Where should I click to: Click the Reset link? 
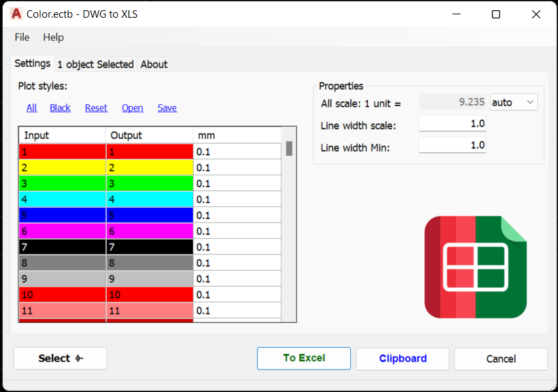click(96, 108)
